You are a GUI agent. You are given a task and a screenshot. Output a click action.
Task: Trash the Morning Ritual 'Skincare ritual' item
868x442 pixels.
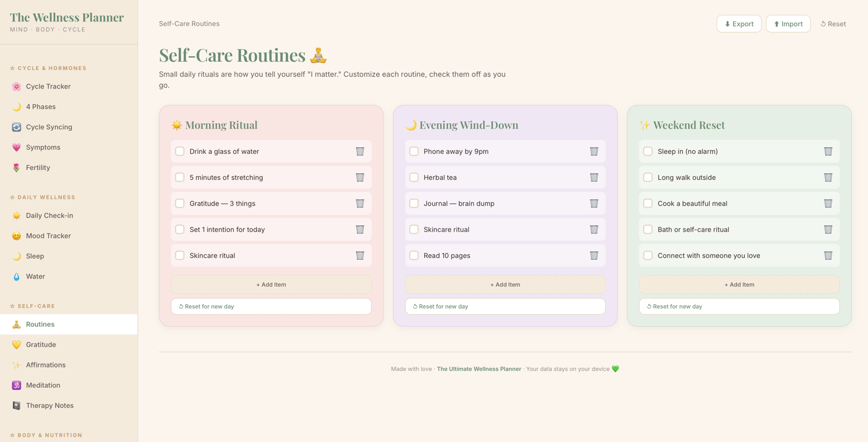coord(360,256)
